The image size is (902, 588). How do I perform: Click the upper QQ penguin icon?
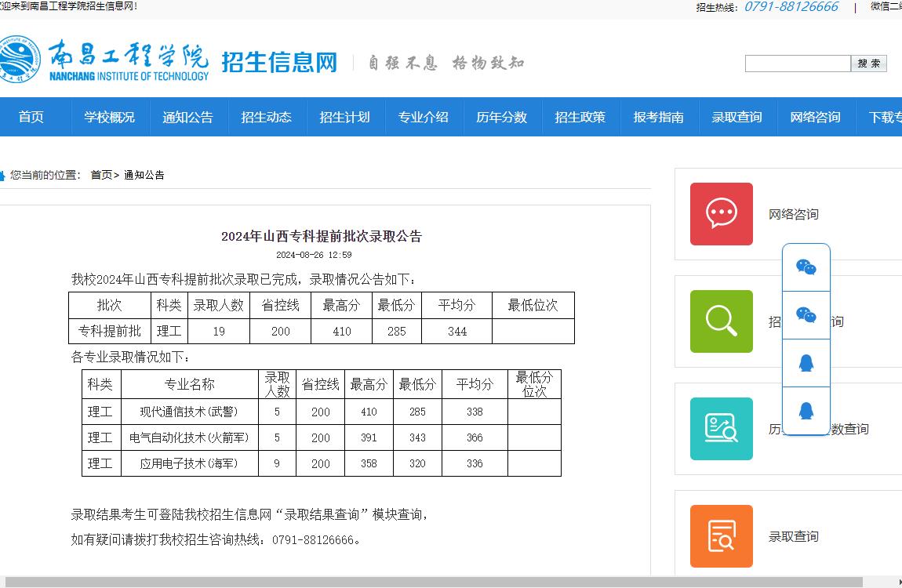click(806, 363)
